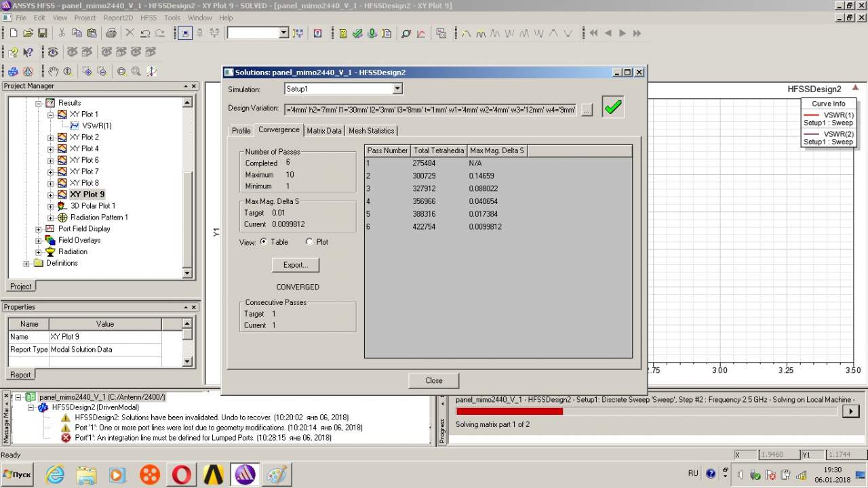The width and height of the screenshot is (868, 488).
Task: Click the Save disk icon in toolbar
Action: click(x=42, y=33)
